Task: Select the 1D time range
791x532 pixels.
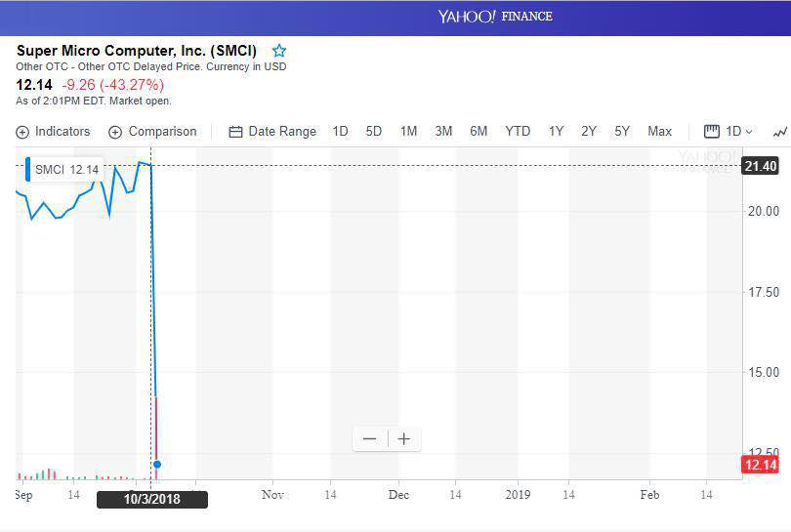Action: coord(340,132)
